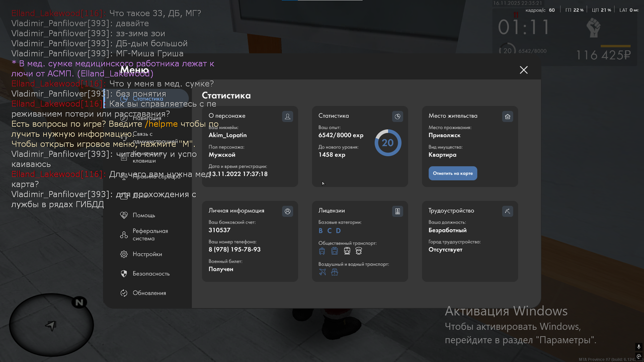This screenshot has height=362, width=644.
Task: Click the 116 425₽ money balance
Action: (x=603, y=55)
